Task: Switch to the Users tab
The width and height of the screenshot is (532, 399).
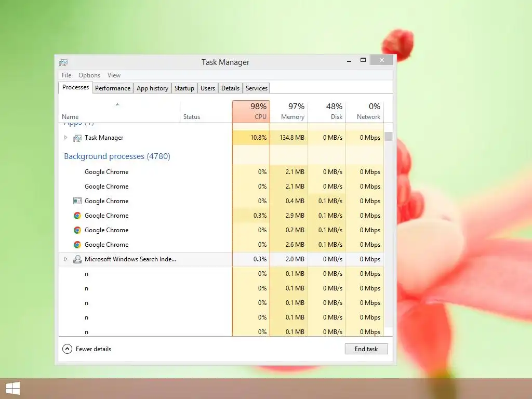Action: pos(208,88)
